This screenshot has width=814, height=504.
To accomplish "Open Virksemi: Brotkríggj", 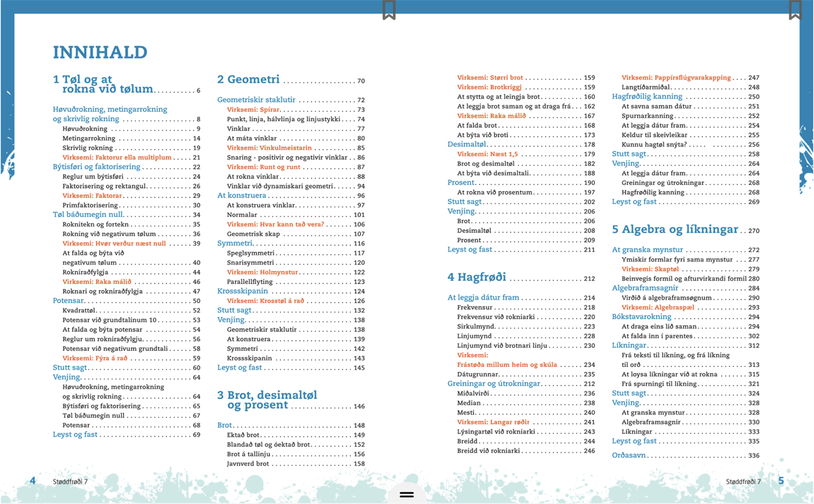I will [526, 87].
